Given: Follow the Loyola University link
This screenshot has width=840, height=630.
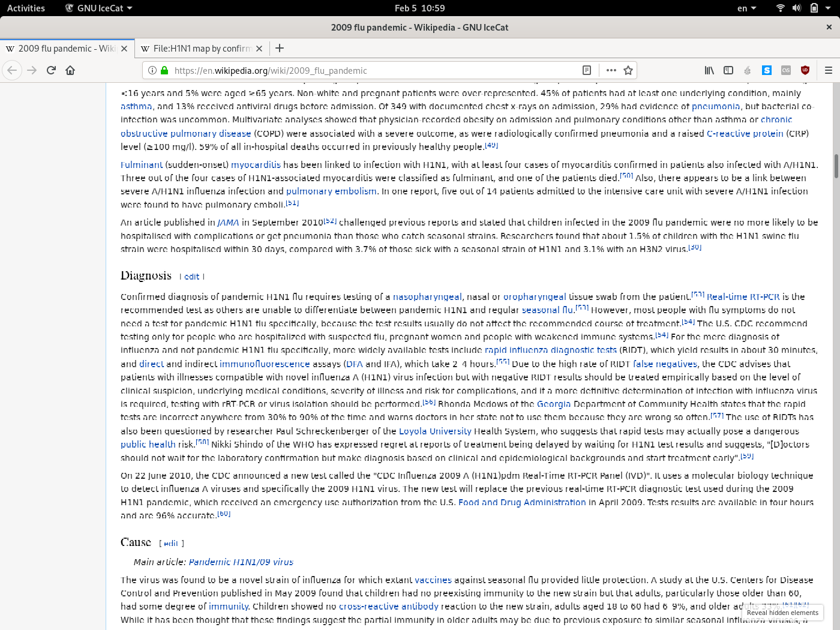Looking at the screenshot, I should tap(435, 431).
